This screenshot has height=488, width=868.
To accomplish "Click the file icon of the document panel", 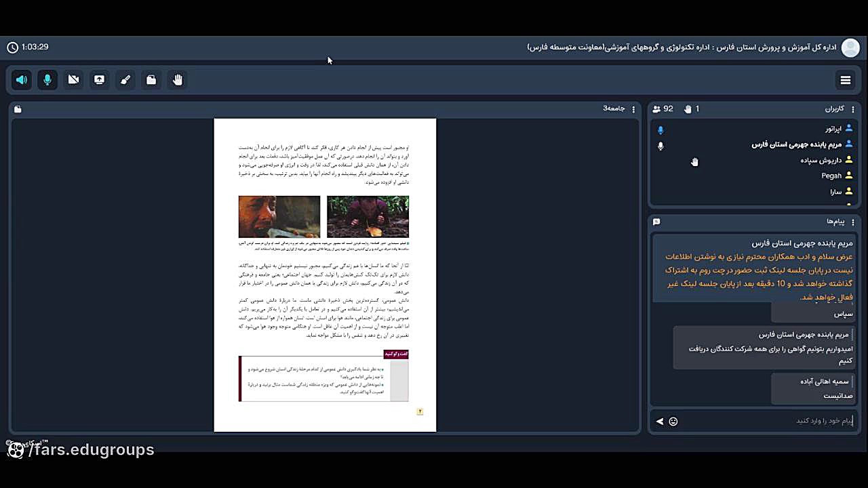I will (x=18, y=109).
